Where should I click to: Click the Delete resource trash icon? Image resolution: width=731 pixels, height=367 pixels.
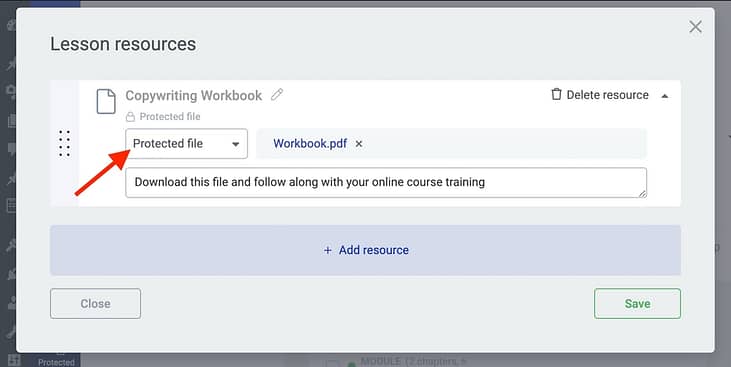pos(556,95)
